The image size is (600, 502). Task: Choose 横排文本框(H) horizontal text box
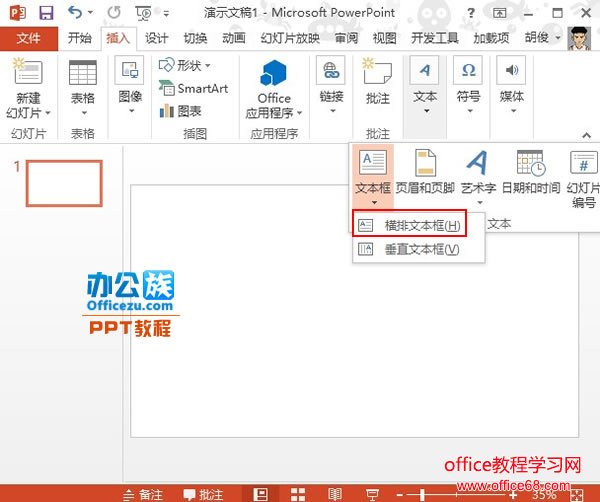click(409, 225)
